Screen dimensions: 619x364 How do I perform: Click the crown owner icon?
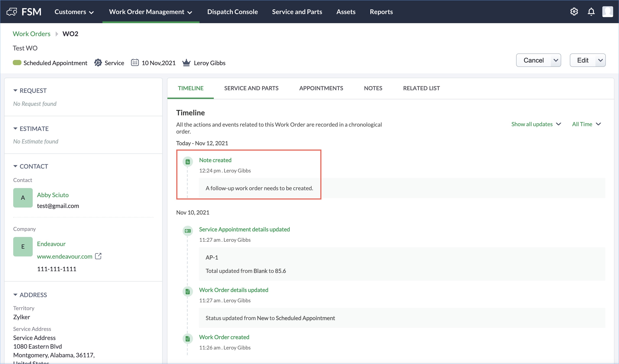pyautogui.click(x=186, y=63)
